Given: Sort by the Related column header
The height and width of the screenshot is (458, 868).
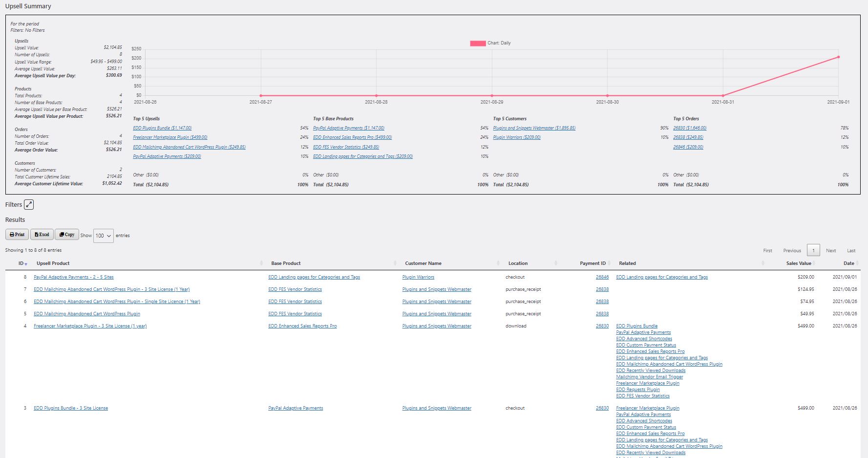Looking at the screenshot, I should 627,263.
